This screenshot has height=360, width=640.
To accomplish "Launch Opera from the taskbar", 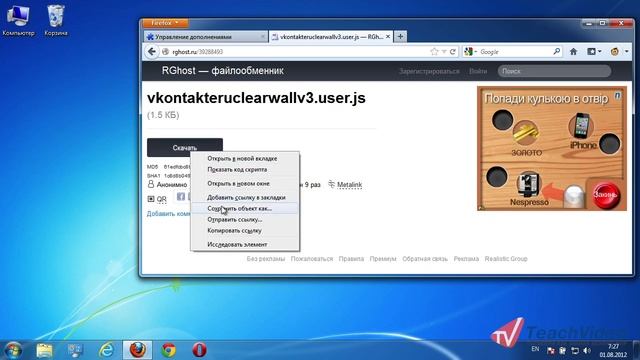I will tap(200, 350).
